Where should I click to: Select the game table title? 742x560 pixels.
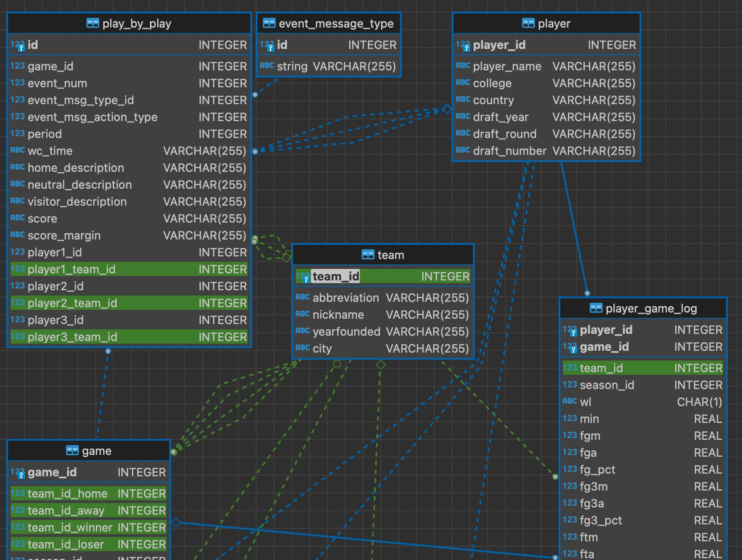[x=97, y=451]
